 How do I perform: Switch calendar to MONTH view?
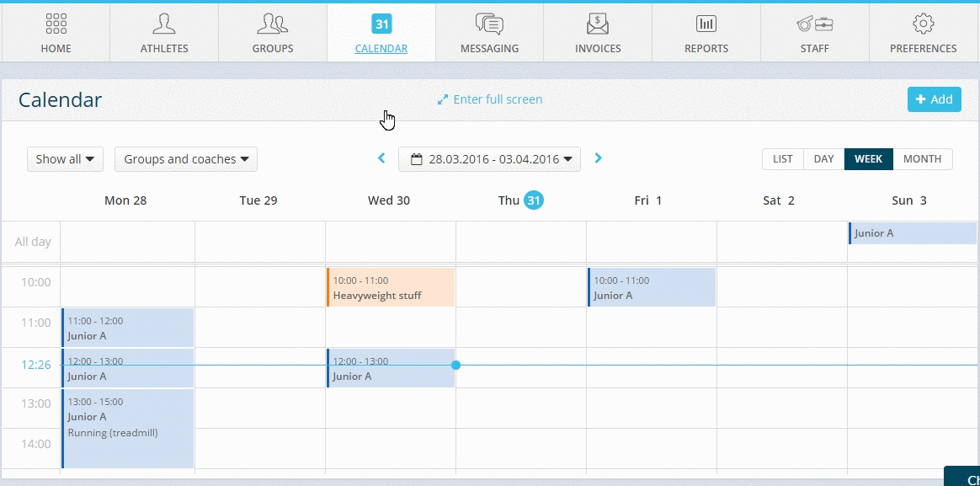coord(923,159)
